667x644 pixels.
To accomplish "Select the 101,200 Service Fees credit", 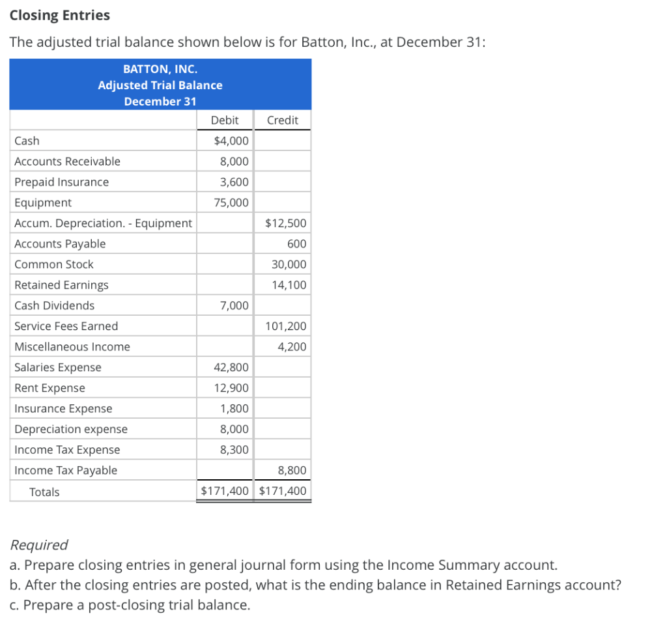I will click(286, 326).
